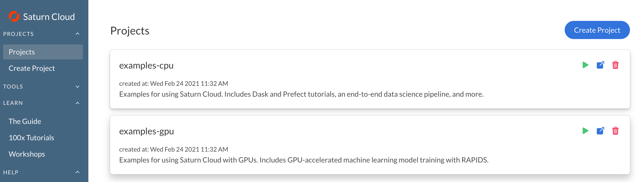Delete examples-gpu with trash icon
Image resolution: width=644 pixels, height=182 pixels.
click(615, 131)
